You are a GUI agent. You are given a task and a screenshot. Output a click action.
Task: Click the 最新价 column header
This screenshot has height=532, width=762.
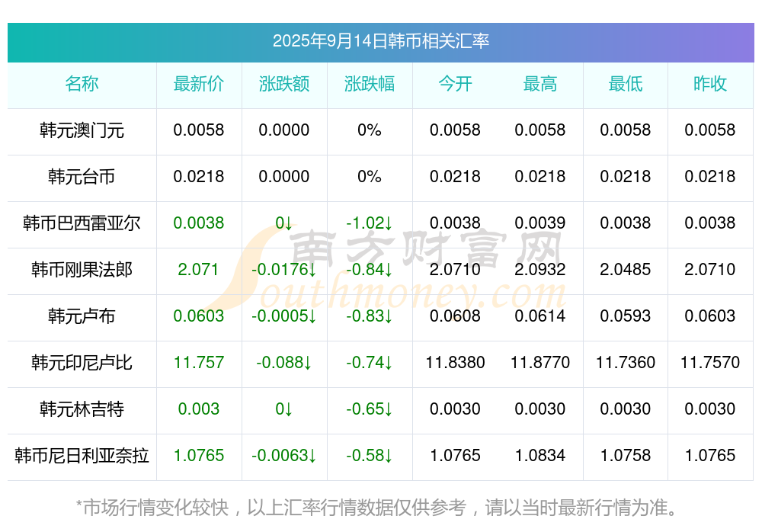(x=199, y=84)
